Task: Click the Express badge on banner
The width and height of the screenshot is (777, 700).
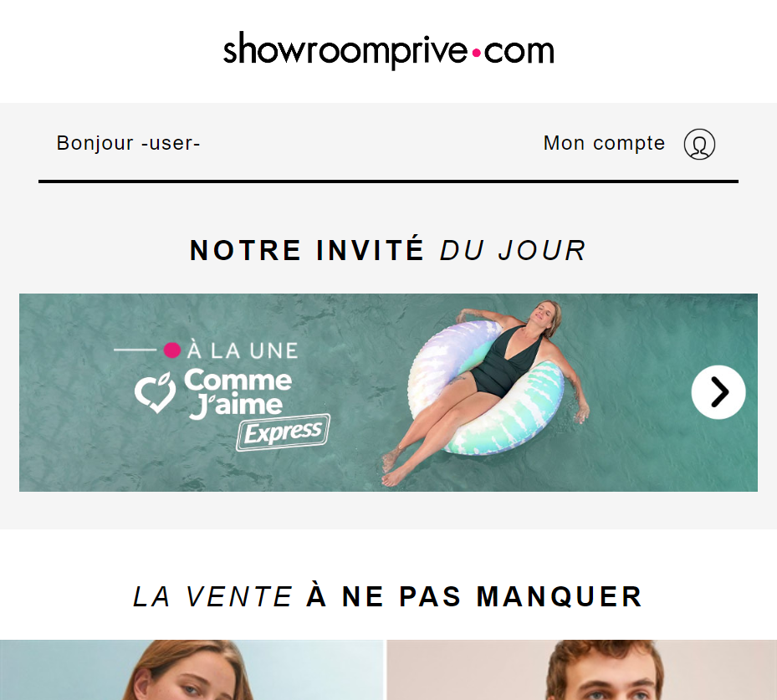Action: pyautogui.click(x=283, y=432)
